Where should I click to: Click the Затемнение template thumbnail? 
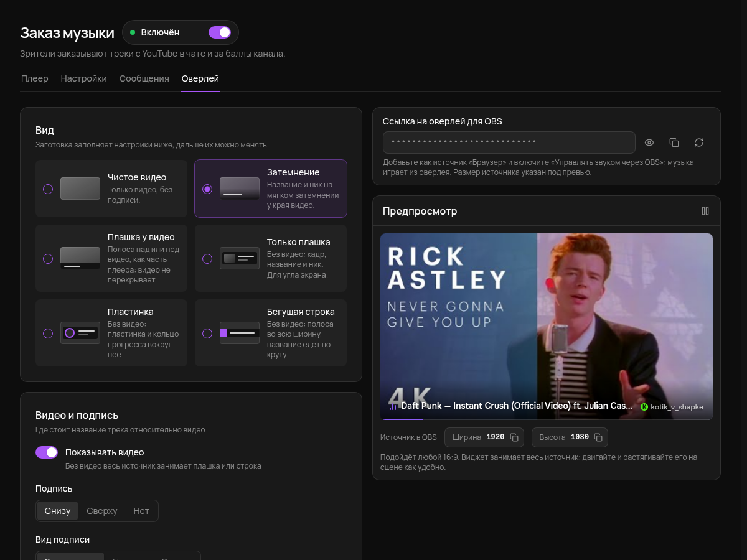point(240,189)
